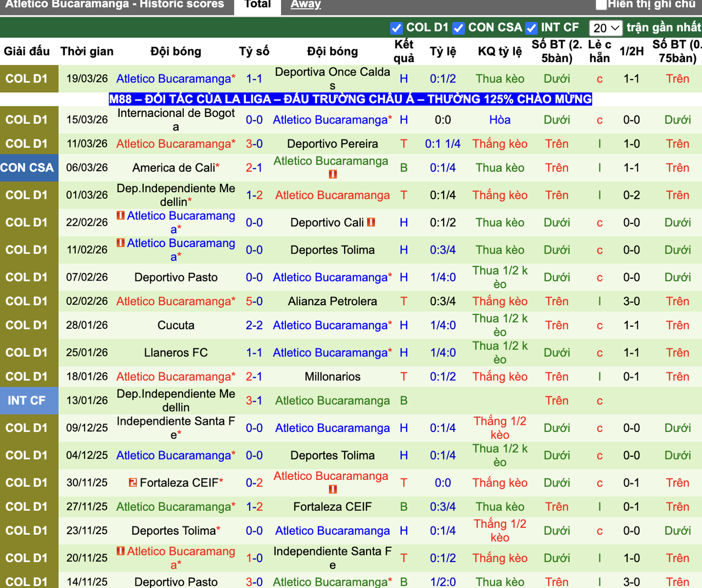Click Alianza Petrolera team name
This screenshot has width=702, height=588.
point(333,301)
